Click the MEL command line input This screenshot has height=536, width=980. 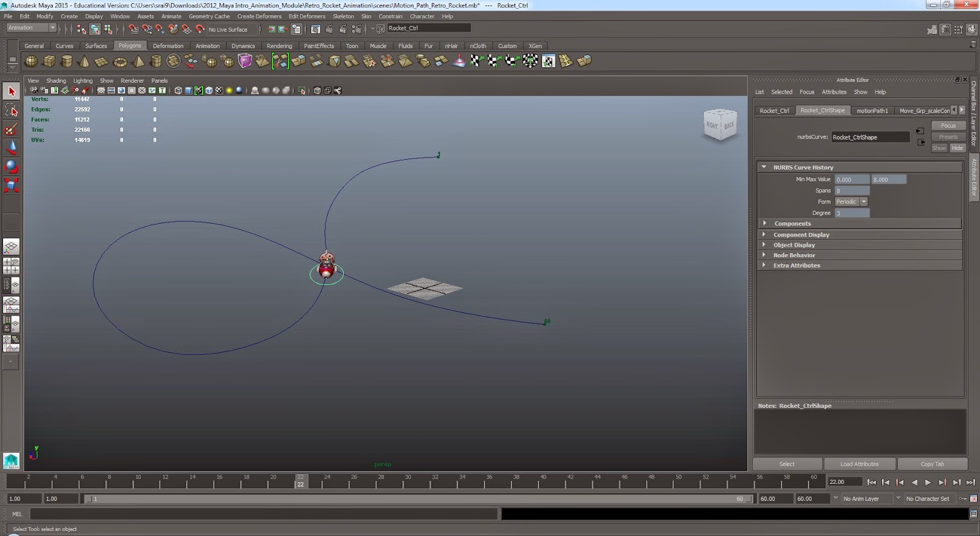coord(263,515)
